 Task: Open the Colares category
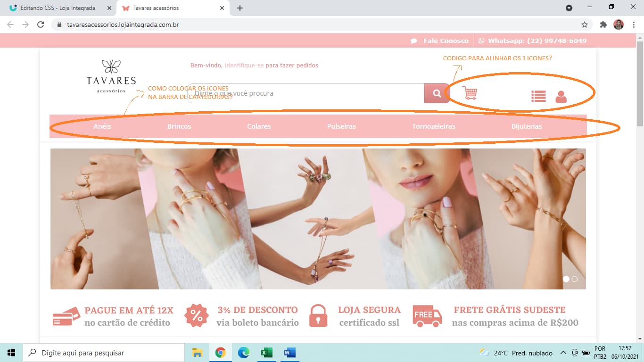[259, 126]
